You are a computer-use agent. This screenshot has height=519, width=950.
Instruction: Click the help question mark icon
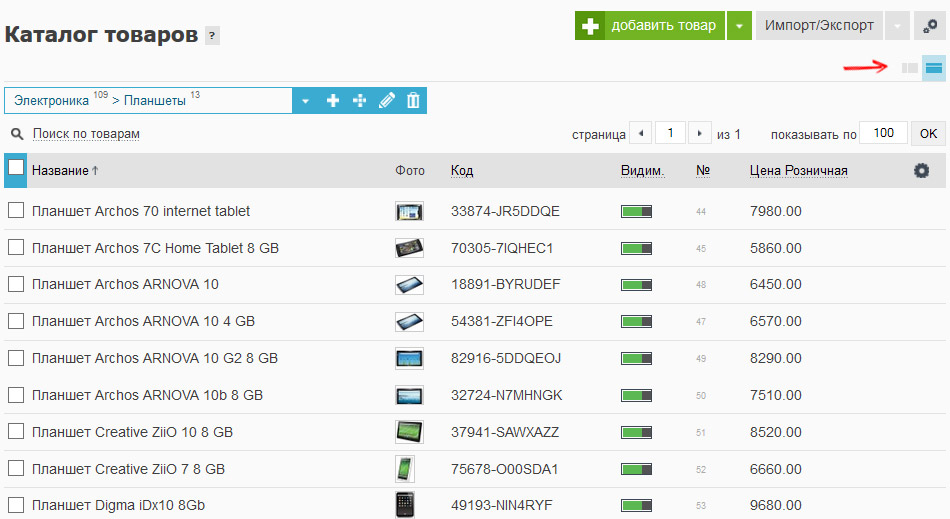pos(211,36)
